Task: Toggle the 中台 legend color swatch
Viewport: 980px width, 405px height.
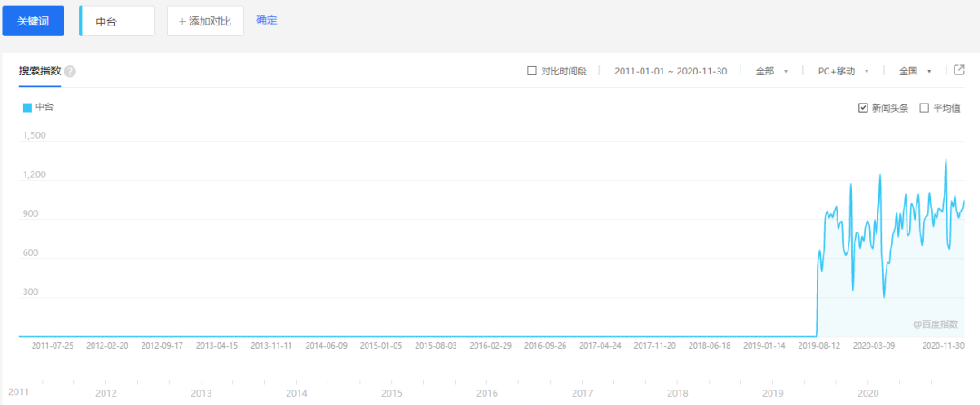Action: (27, 107)
